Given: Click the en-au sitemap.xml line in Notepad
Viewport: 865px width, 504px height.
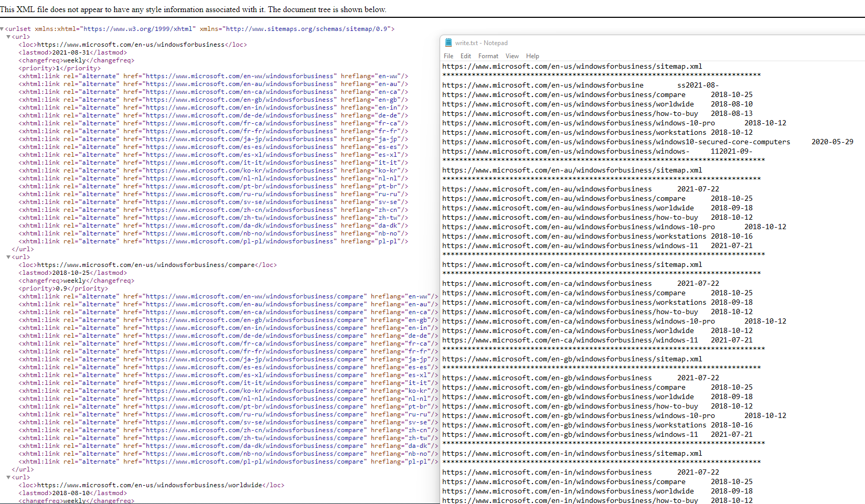Looking at the screenshot, I should point(572,170).
